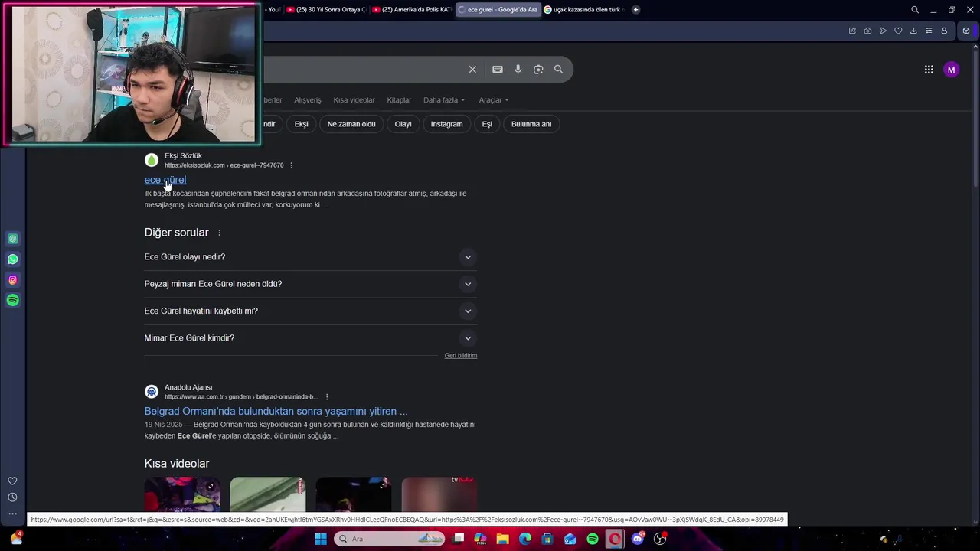
Task: Open File Explorer from taskbar
Action: click(x=503, y=539)
